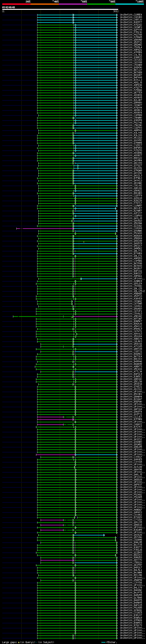This screenshot has height=644, width=146.
Task: Select the UniRef100_Q0DK90 row label
Action: point(131,67)
